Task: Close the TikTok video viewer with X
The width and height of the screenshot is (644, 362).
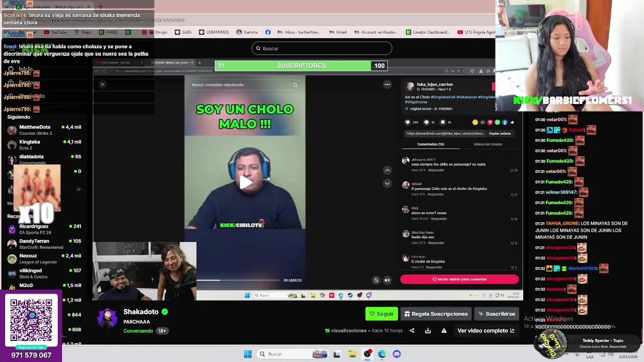Action: click(x=103, y=84)
